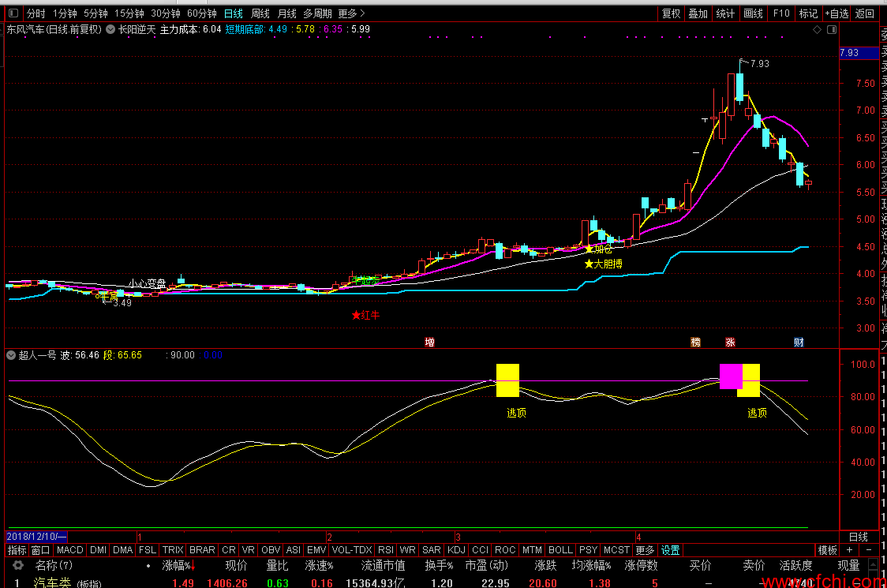The height and width of the screenshot is (588, 887).
Task: Switch to the 周线 weekly period tab
Action: pos(260,13)
